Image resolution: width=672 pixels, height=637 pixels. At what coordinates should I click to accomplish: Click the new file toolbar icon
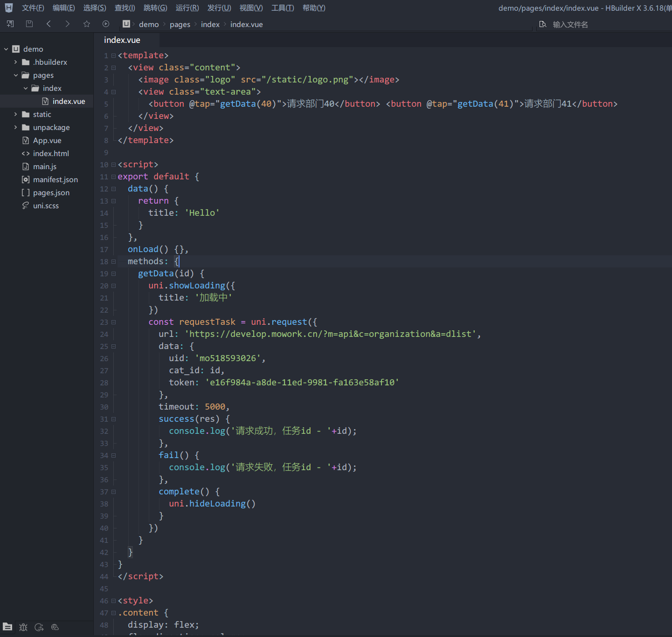[x=10, y=24]
